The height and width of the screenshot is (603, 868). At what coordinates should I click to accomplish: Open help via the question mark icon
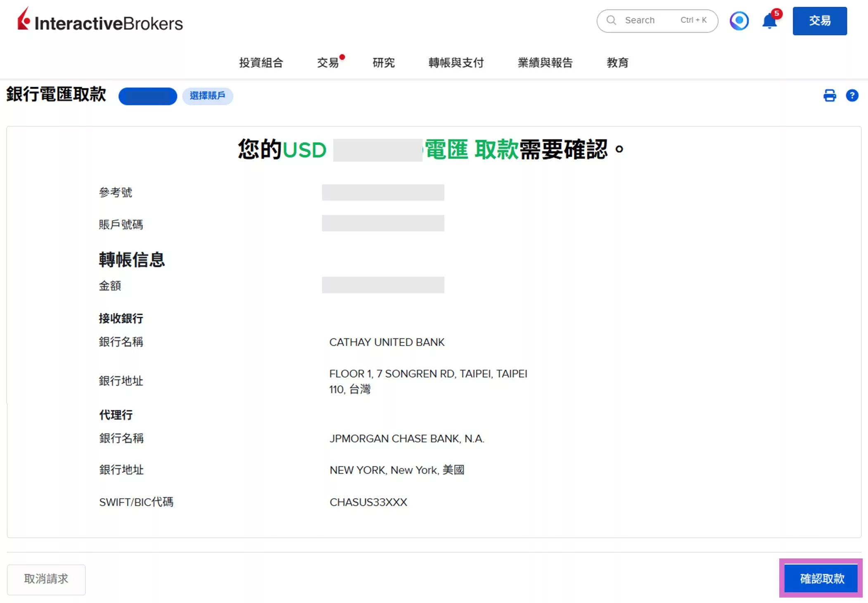pos(852,95)
